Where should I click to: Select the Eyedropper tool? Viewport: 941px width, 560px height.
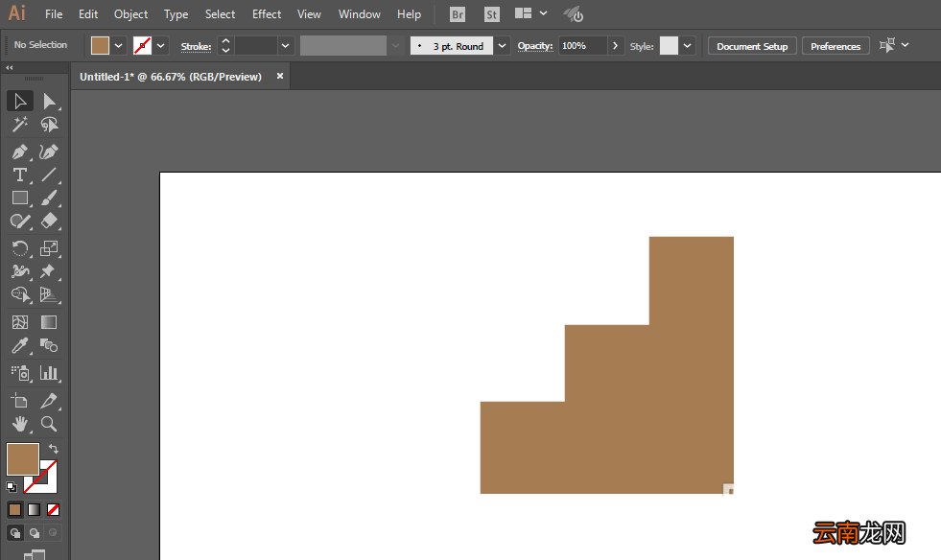[20, 346]
